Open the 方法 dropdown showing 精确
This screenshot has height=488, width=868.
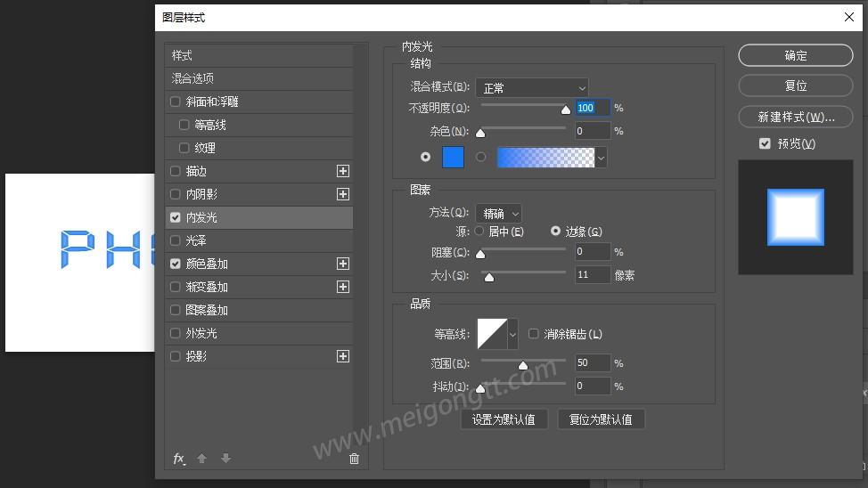[498, 214]
